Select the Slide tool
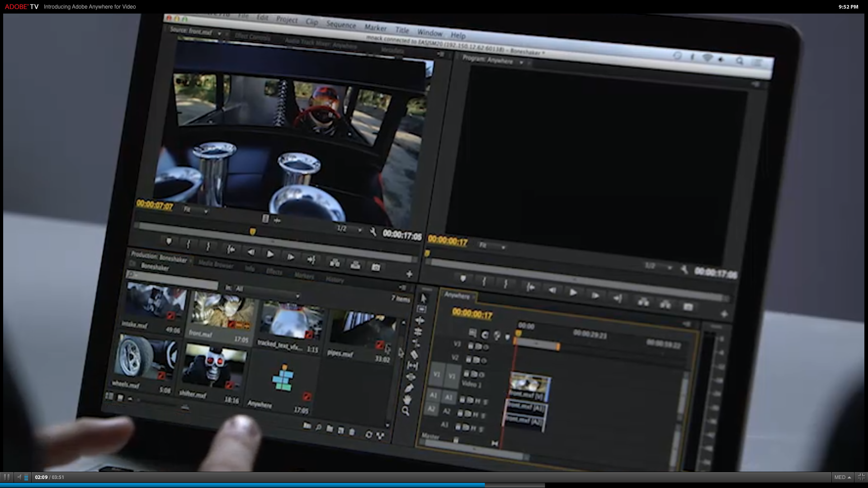This screenshot has height=488, width=868. (411, 377)
